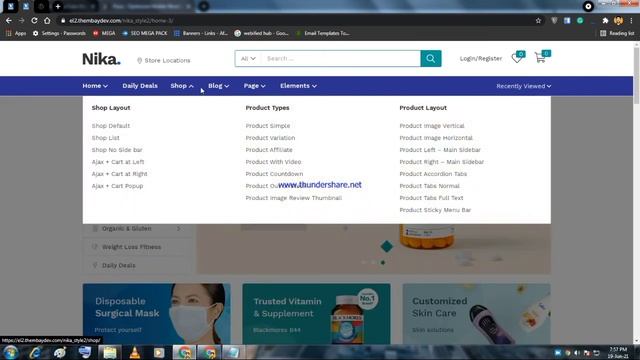Choose Shop No Side bar
The width and height of the screenshot is (640, 360).
click(x=117, y=150)
